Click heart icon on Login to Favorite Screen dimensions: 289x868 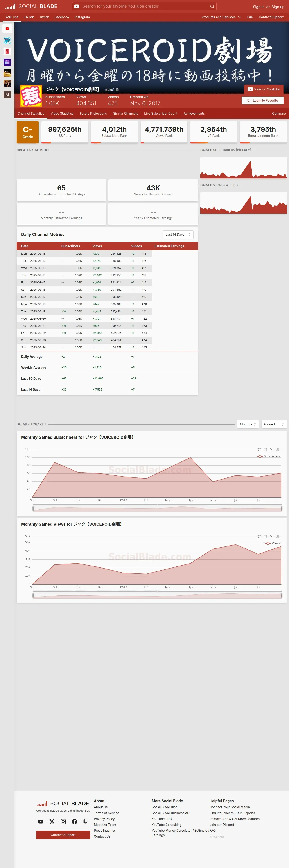pos(249,101)
